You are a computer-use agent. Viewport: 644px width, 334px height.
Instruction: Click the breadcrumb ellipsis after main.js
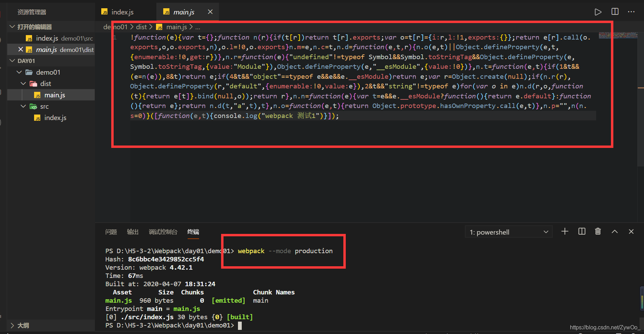pos(198,27)
